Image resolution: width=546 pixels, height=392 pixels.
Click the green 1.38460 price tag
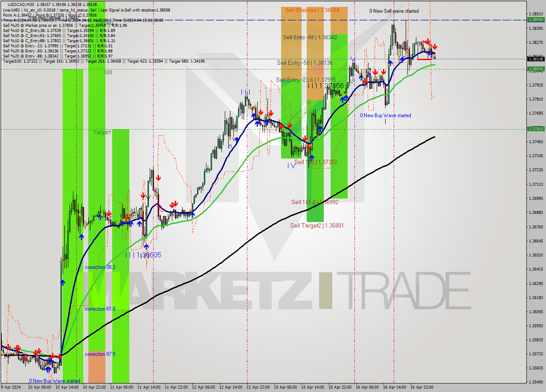tap(535, 20)
